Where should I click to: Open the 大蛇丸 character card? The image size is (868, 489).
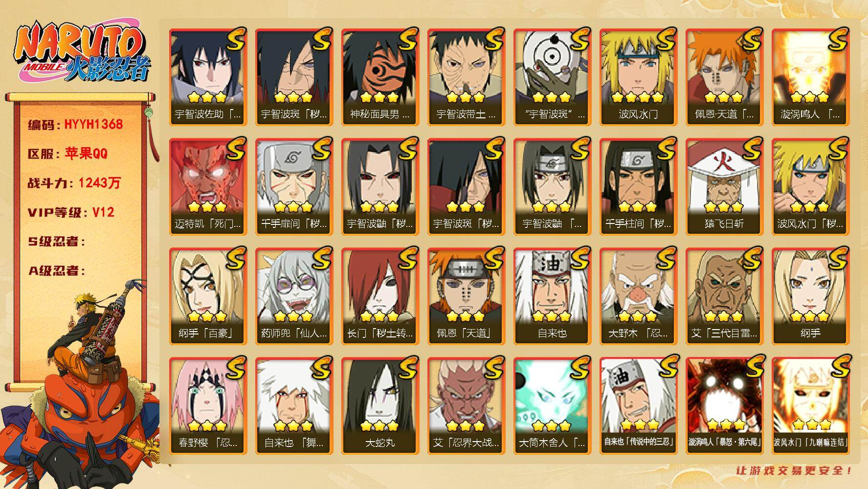point(380,405)
